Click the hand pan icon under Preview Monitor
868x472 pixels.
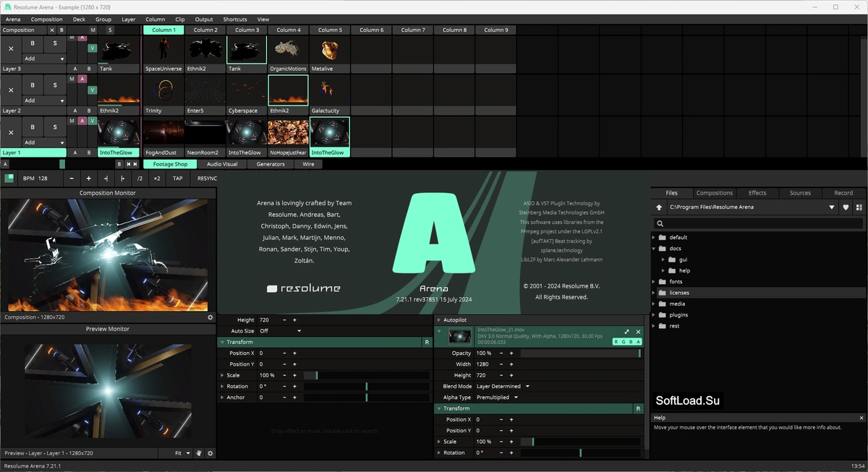click(x=199, y=453)
